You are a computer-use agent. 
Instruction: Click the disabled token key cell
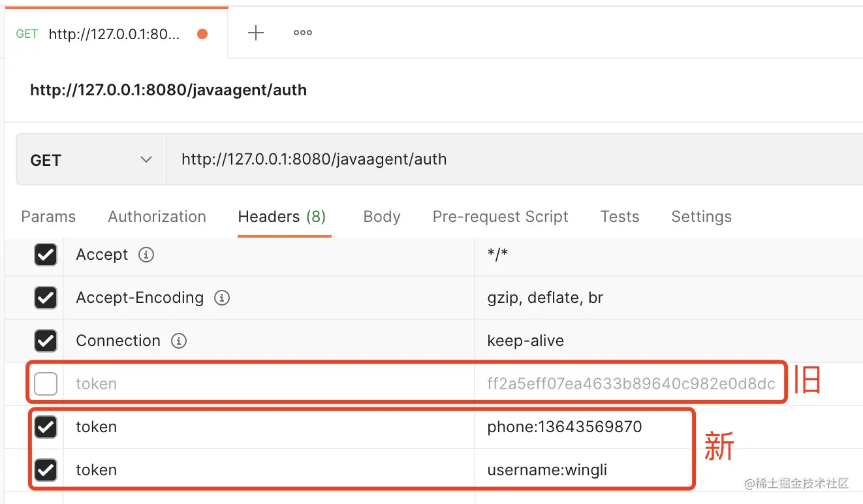coord(268,384)
